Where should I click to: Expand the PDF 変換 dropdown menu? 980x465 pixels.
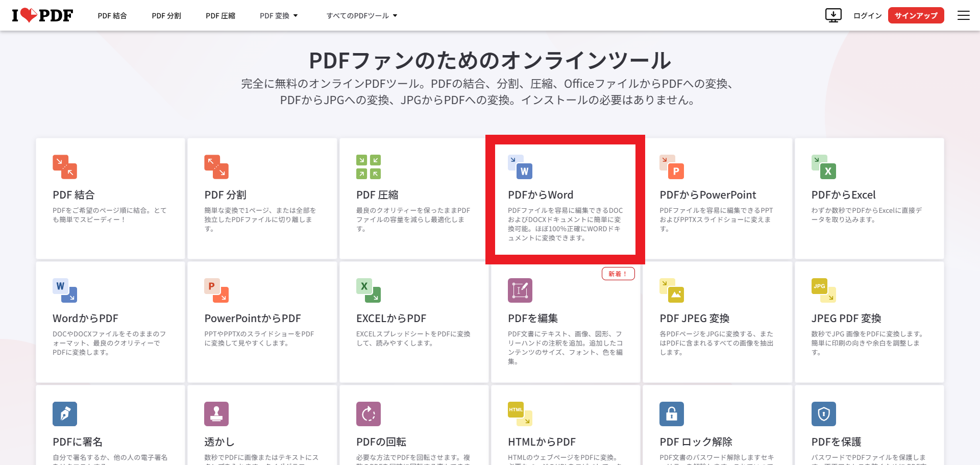279,16
